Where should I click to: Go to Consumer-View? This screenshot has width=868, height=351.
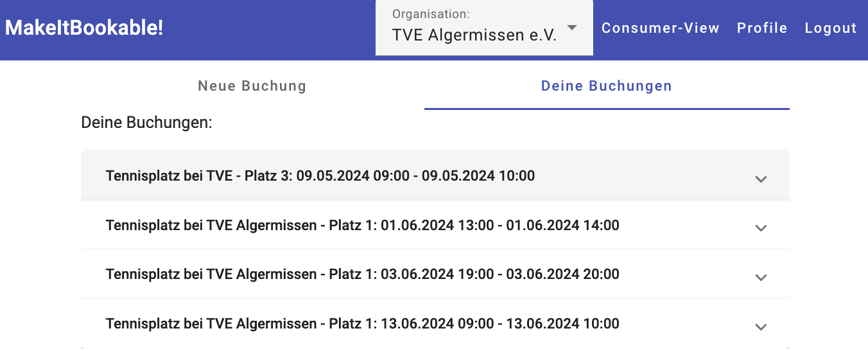point(660,28)
